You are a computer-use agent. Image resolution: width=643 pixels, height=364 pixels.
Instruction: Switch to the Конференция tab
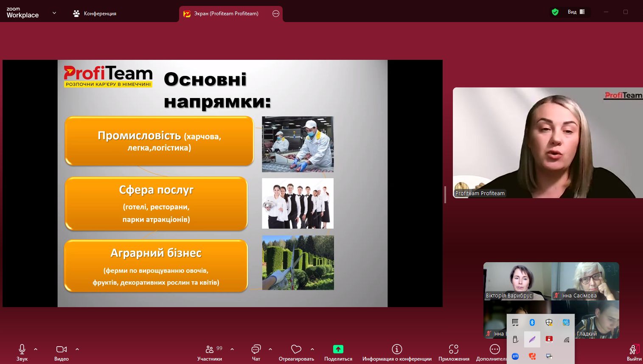[95, 14]
